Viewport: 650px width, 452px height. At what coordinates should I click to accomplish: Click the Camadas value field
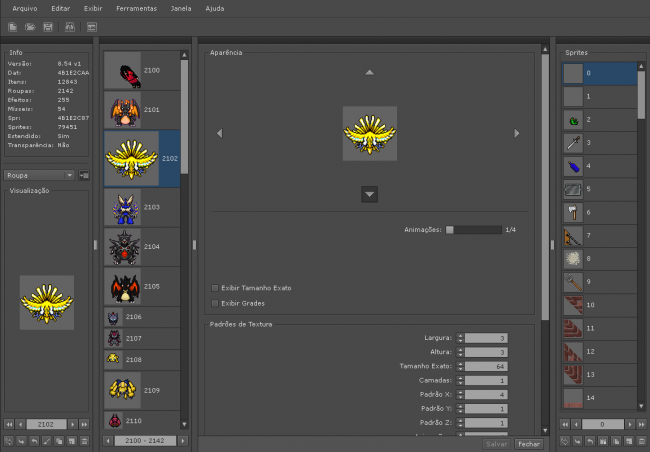[x=486, y=380]
